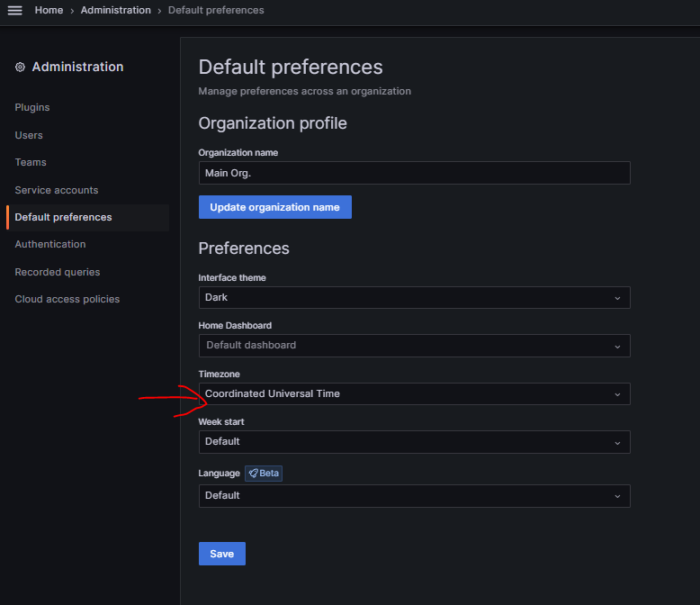The height and width of the screenshot is (605, 700).
Task: Expand the Week start dropdown
Action: click(x=414, y=442)
